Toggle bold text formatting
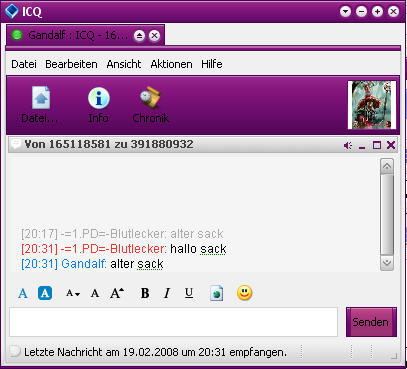The image size is (407, 369). point(145,293)
